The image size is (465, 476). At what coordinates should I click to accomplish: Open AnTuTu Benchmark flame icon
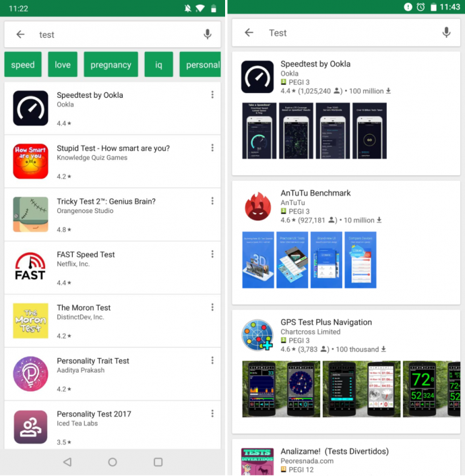[257, 206]
